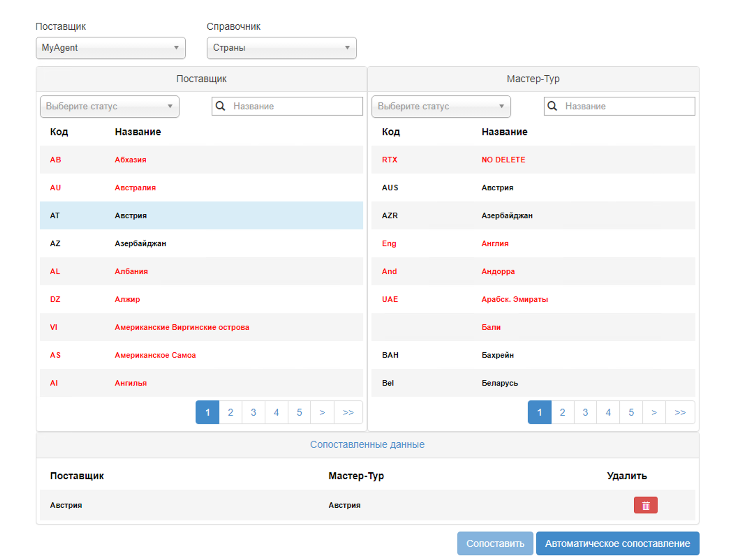Click Автоматическое сопоставление button
737x560 pixels.
[x=617, y=543]
